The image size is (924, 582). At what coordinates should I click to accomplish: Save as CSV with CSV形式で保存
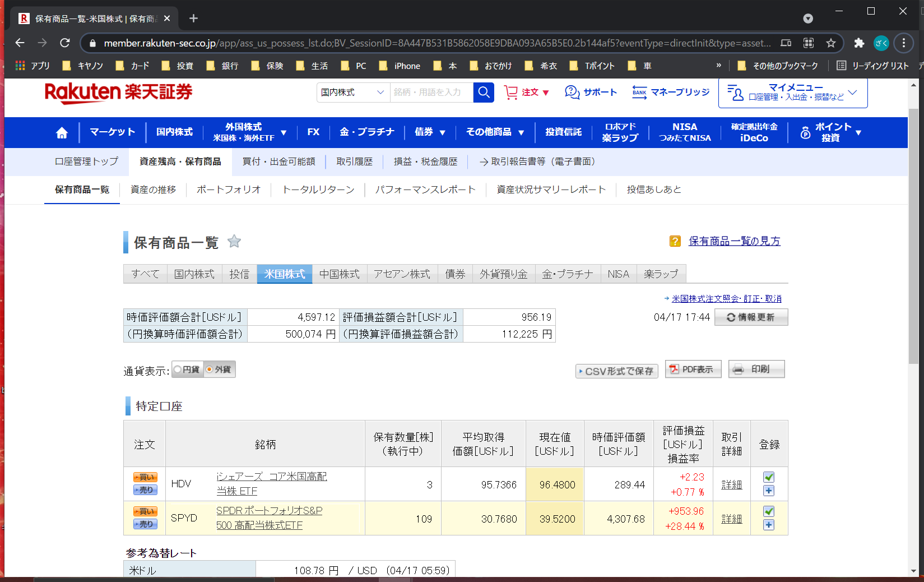click(617, 371)
